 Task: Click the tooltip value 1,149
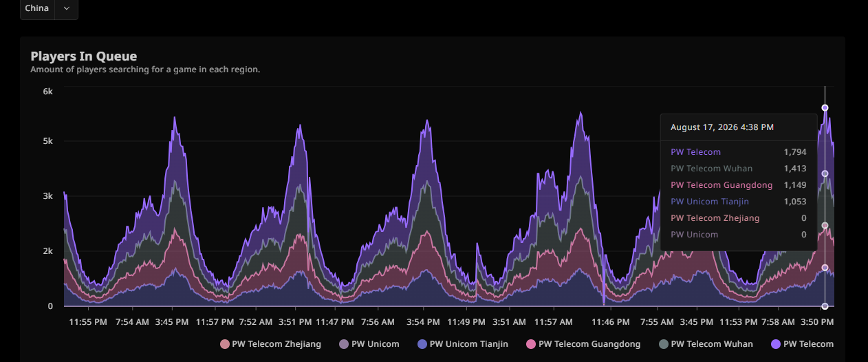(x=795, y=185)
